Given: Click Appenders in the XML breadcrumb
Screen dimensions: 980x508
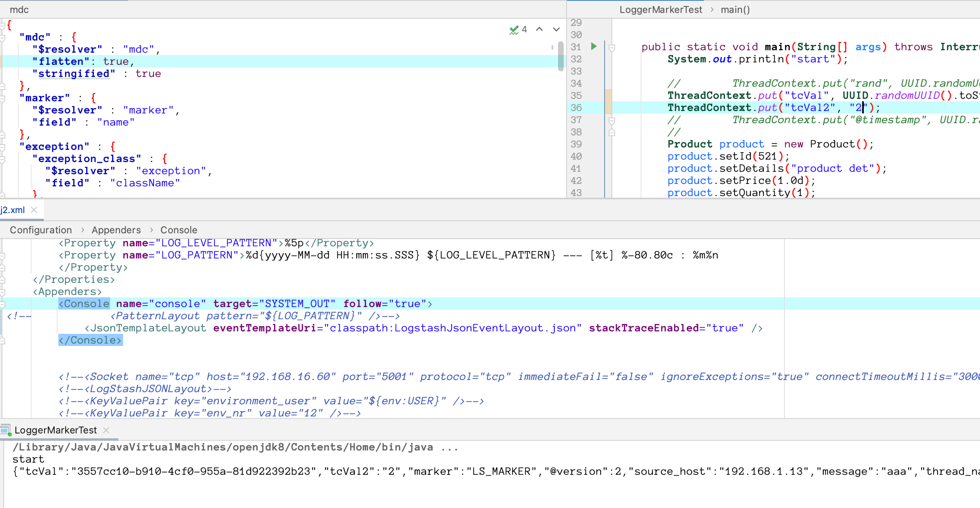Looking at the screenshot, I should (116, 230).
